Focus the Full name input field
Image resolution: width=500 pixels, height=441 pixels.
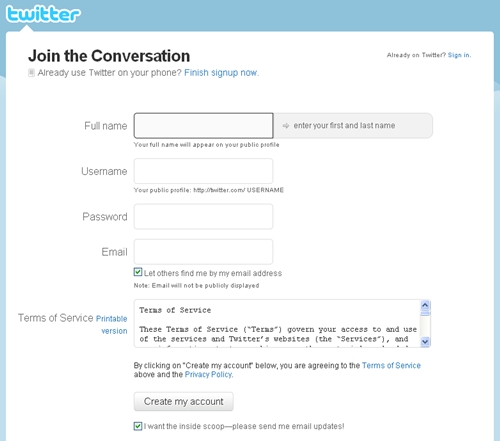pyautogui.click(x=204, y=126)
